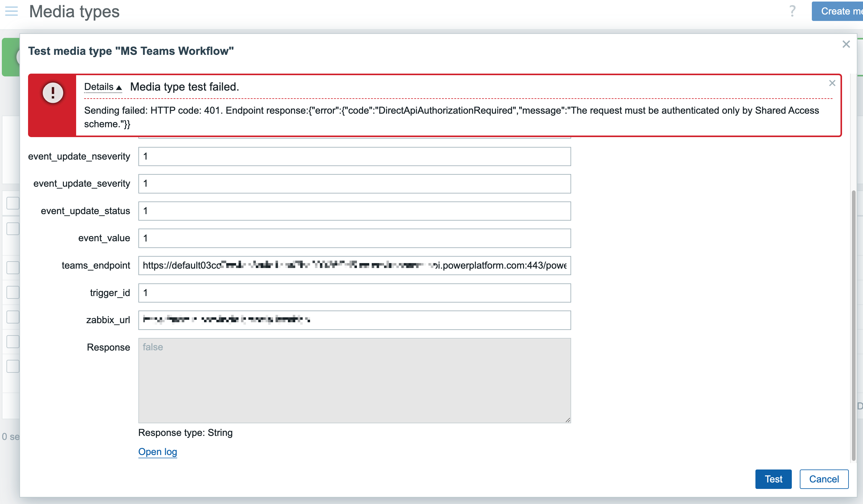Edit the event_update_status field
Image resolution: width=863 pixels, height=504 pixels.
(x=354, y=211)
